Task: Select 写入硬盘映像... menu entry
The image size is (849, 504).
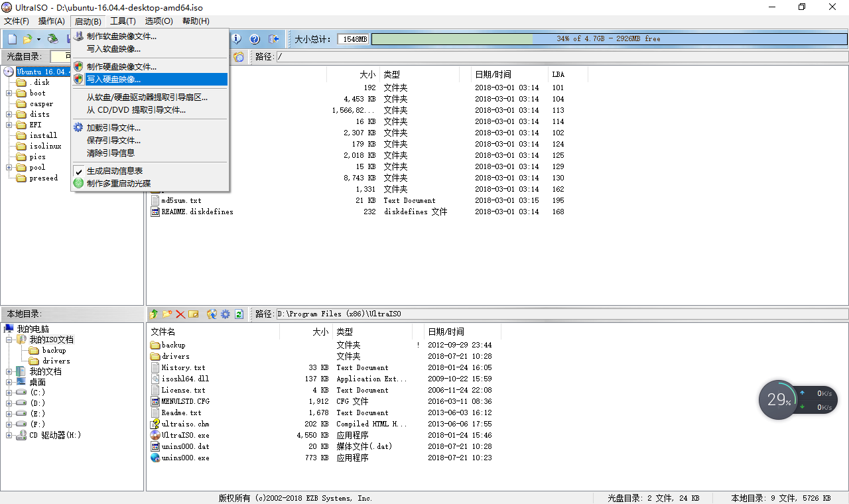Action: coord(113,80)
